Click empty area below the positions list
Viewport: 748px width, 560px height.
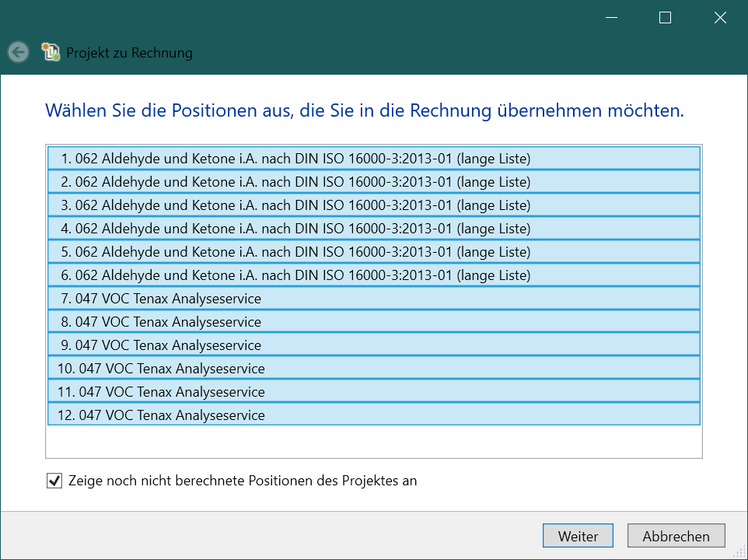click(374, 441)
